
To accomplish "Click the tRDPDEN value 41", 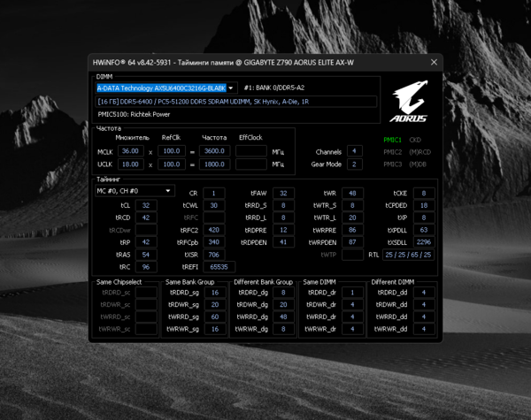I will tap(283, 242).
